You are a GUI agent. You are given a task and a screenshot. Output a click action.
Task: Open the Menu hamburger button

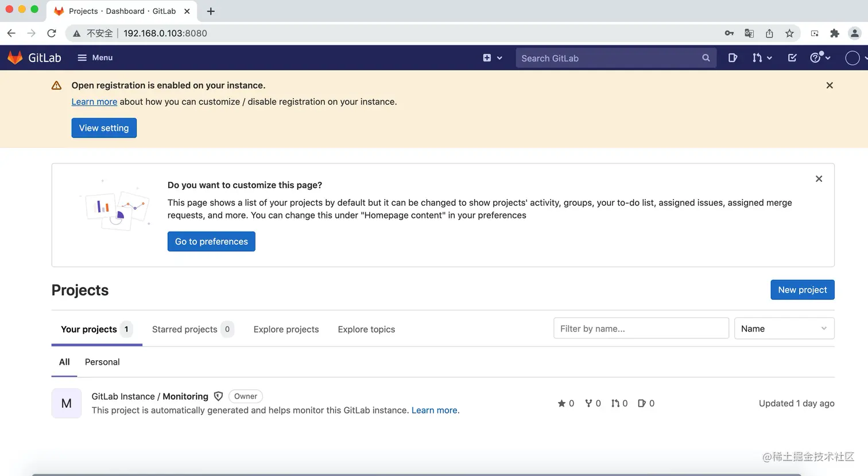[x=95, y=57]
